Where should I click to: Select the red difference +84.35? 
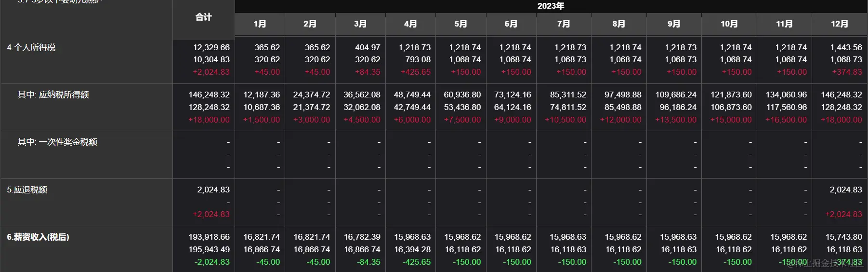(368, 72)
